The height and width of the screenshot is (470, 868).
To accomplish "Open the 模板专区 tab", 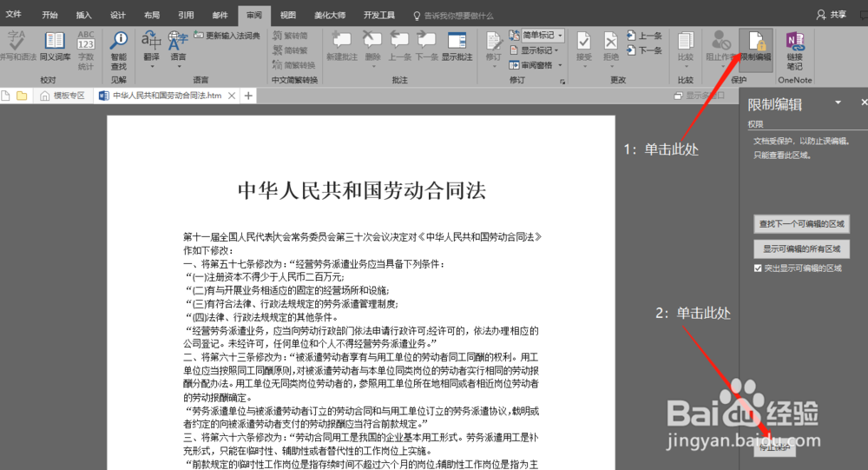I will 62,96.
